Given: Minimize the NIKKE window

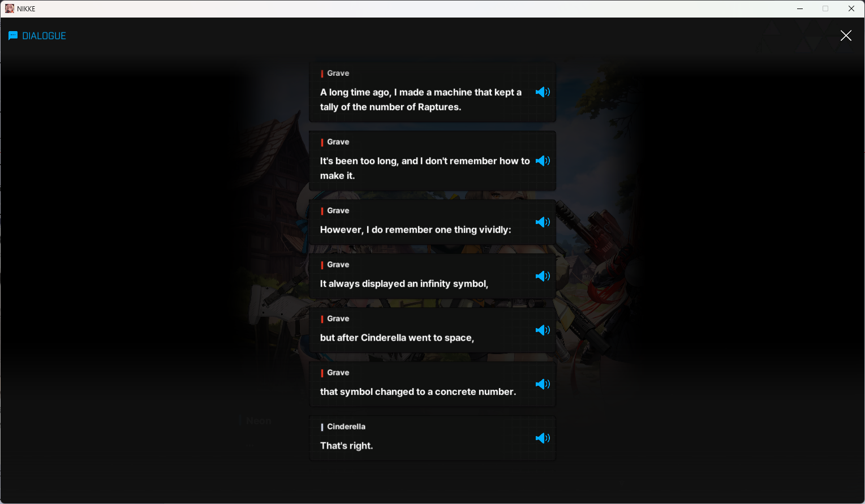Looking at the screenshot, I should pos(800,8).
